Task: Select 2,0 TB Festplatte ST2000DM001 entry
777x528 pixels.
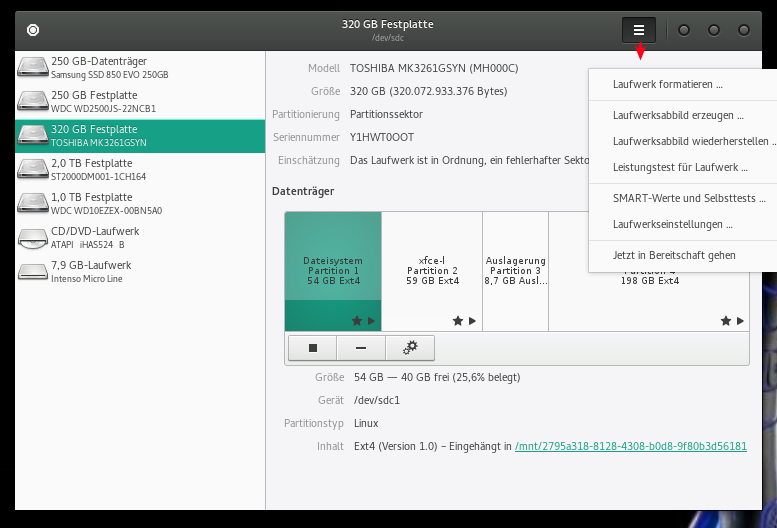Action: click(x=140, y=169)
